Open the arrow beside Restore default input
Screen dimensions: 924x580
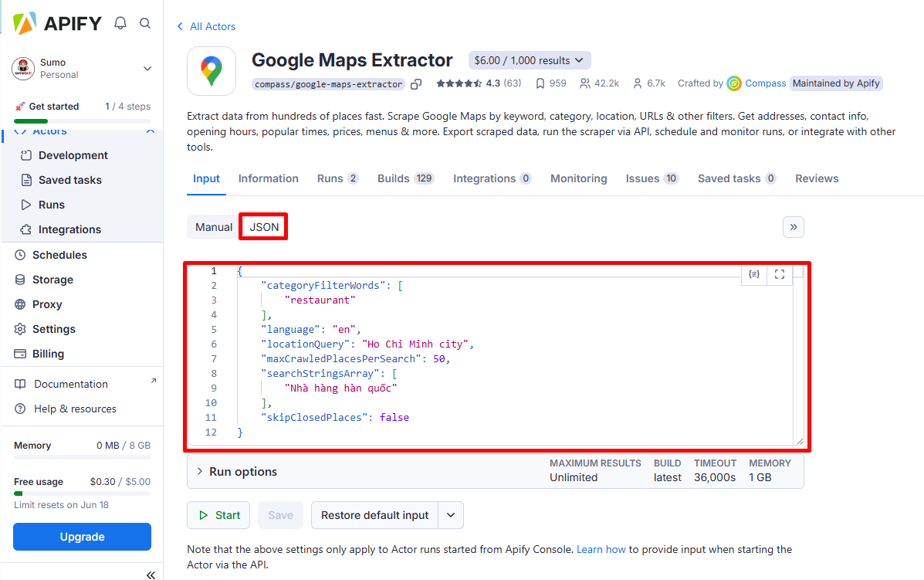click(451, 515)
